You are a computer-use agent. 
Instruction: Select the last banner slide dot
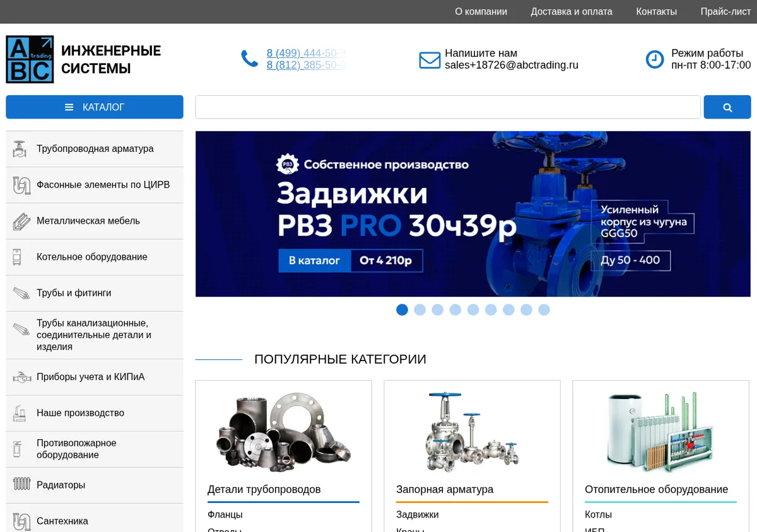tap(544, 309)
